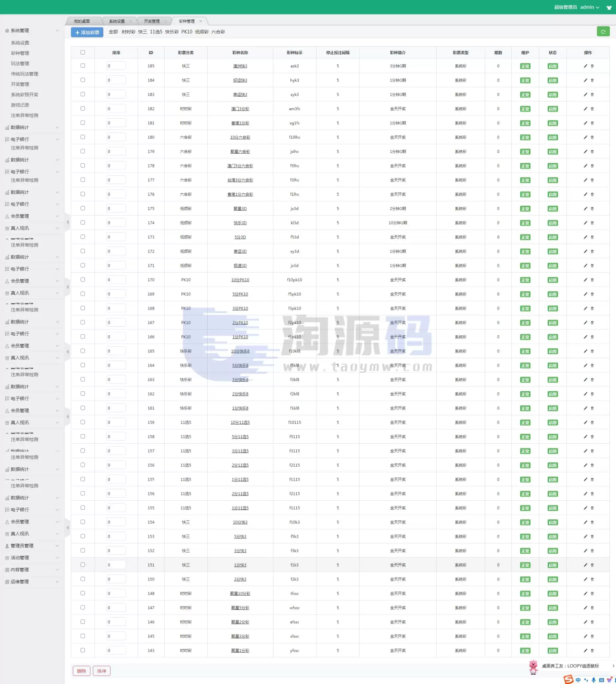Close the 彩种管理 tab with its X
Screen dimensions: 616x684
201,21
